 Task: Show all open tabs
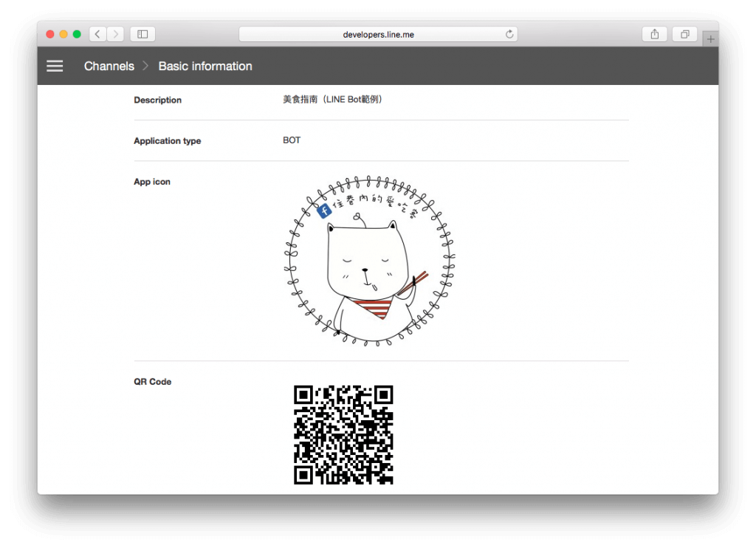click(x=684, y=33)
